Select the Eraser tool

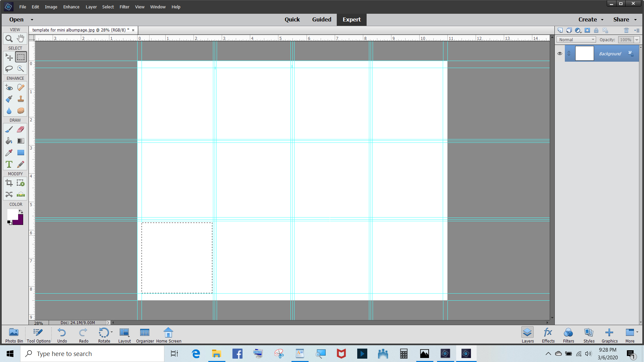(x=20, y=129)
